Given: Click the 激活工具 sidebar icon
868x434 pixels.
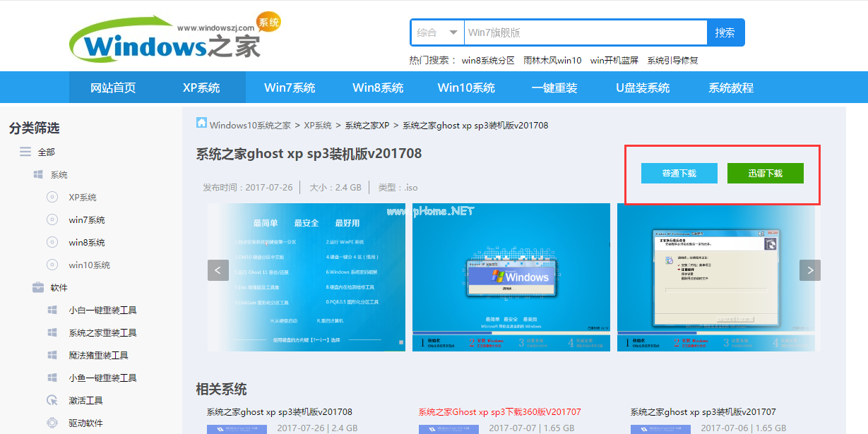Looking at the screenshot, I should [53, 400].
